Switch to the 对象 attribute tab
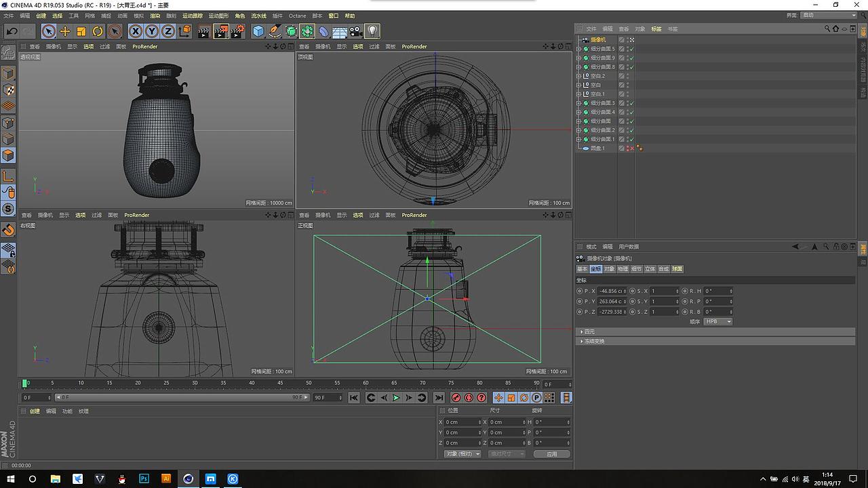This screenshot has height=488, width=868. click(x=609, y=269)
